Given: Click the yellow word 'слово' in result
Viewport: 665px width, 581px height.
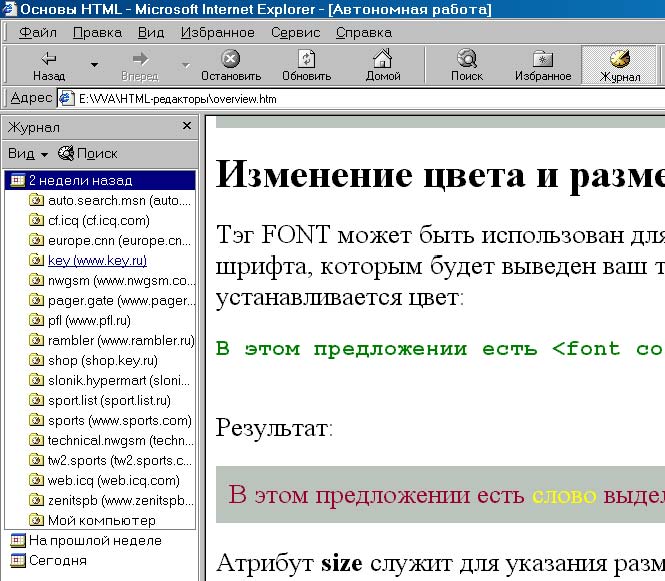Looking at the screenshot, I should 564,495.
